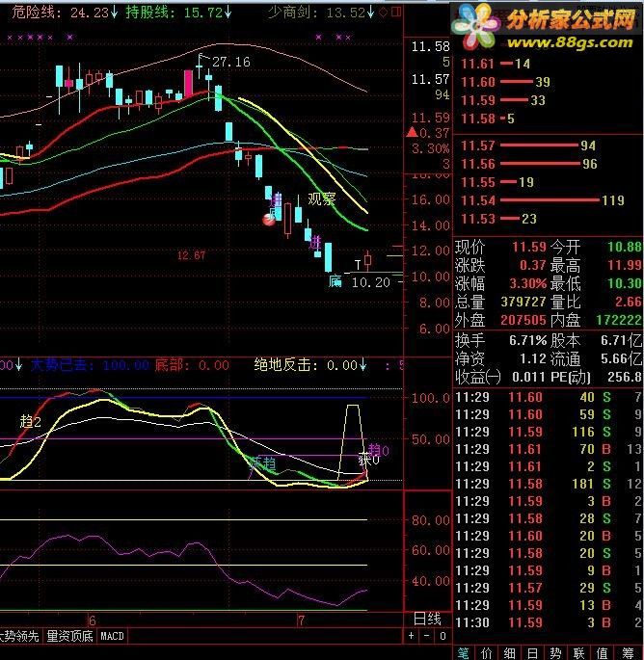Click the split-window icon at chart top
This screenshot has height=660, width=644.
click(x=396, y=12)
